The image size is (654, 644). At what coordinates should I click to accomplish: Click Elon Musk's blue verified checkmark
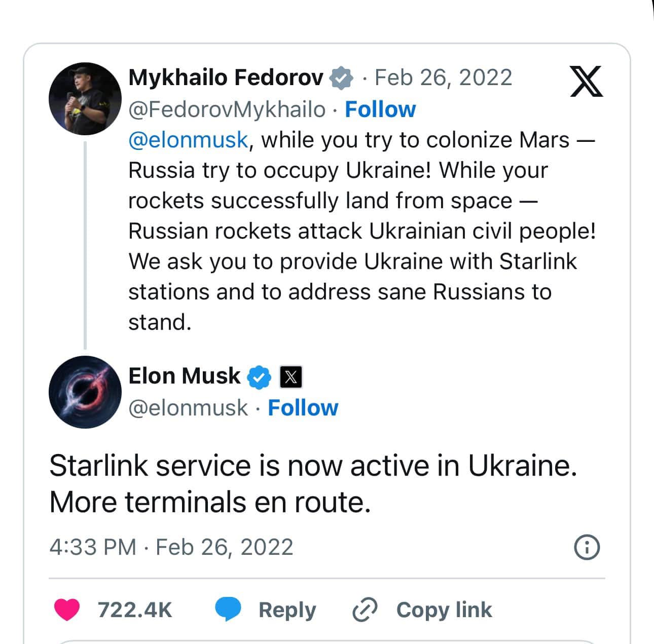coord(259,377)
